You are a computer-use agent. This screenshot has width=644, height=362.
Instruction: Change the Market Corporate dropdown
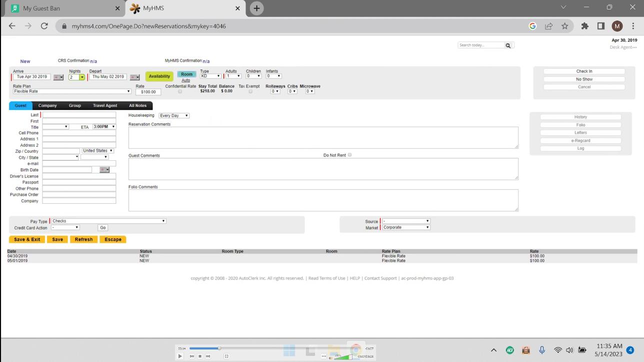pyautogui.click(x=405, y=227)
